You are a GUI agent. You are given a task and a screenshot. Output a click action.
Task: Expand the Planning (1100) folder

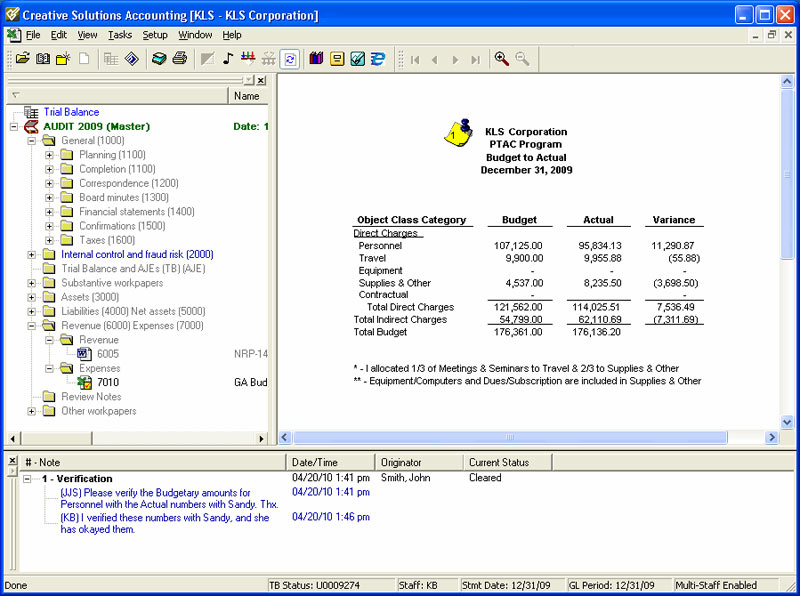pos(49,155)
